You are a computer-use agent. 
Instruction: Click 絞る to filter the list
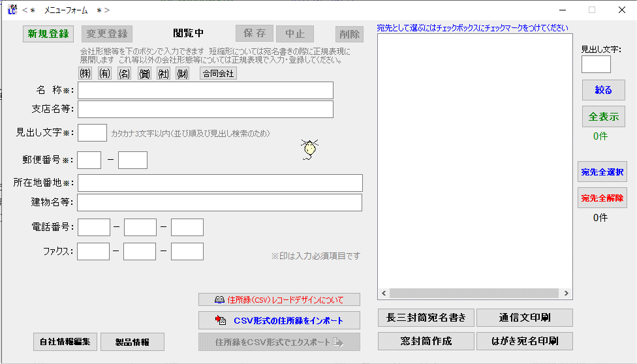pos(603,90)
